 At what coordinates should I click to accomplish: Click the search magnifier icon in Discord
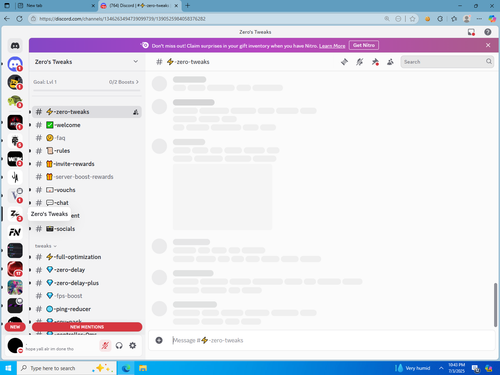489,61
